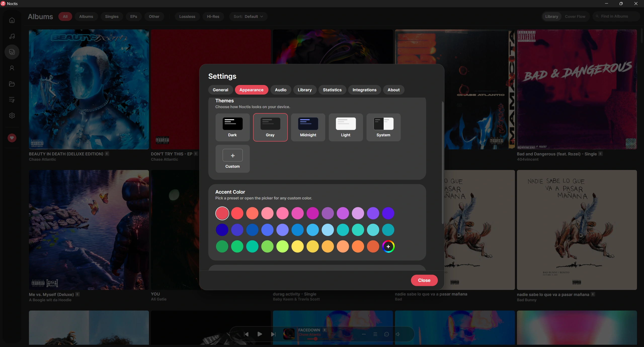644x347 pixels.
Task: Open Me vs. Myself (Deluxe) album cover
Action: coord(89,230)
